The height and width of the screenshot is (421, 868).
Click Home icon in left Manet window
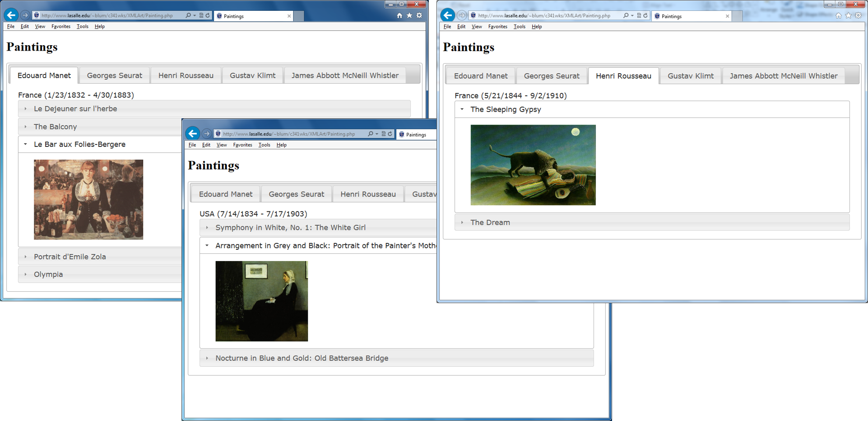399,15
